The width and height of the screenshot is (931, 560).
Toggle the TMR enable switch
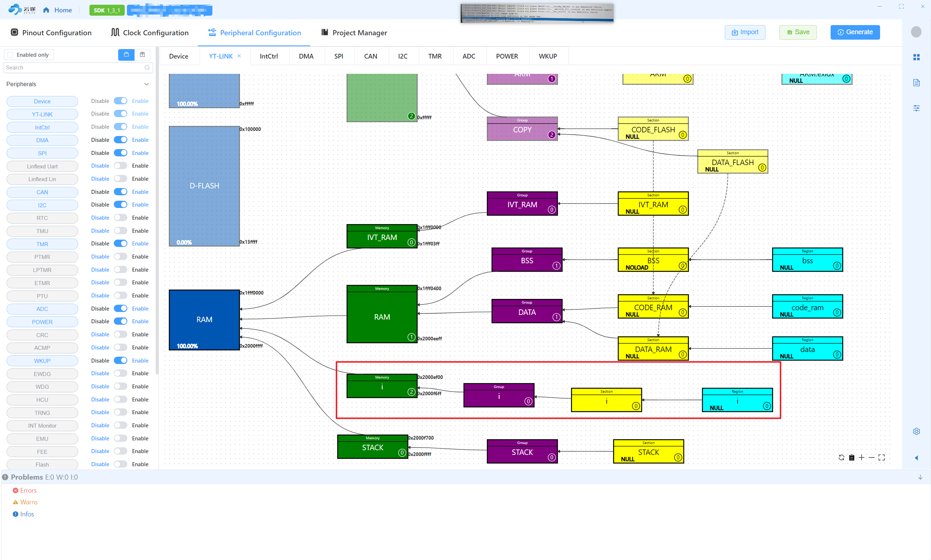point(120,243)
